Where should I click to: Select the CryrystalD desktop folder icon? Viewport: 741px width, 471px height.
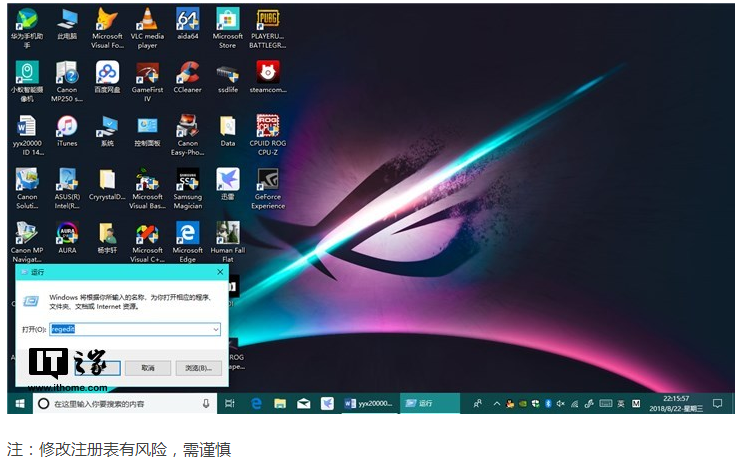(x=107, y=185)
